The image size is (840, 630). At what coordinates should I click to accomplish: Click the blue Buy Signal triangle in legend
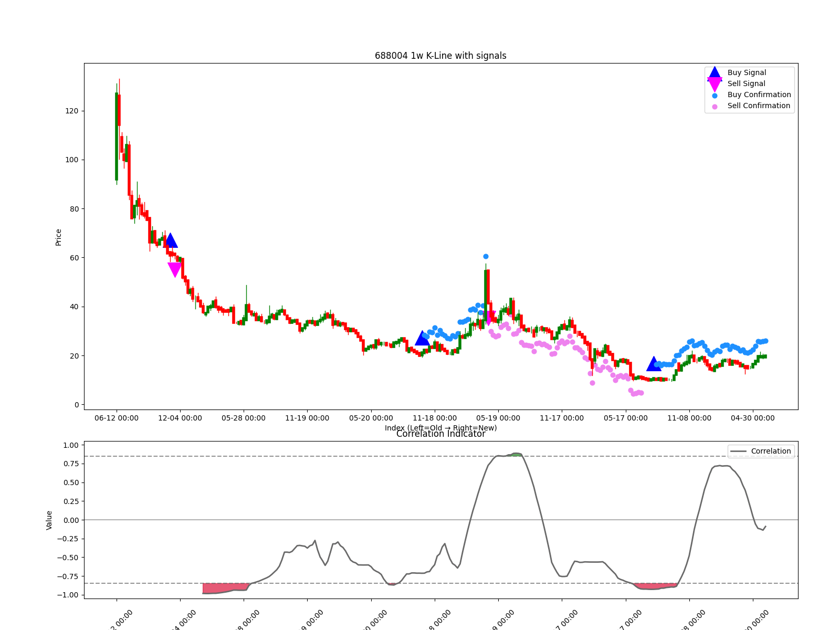[715, 73]
